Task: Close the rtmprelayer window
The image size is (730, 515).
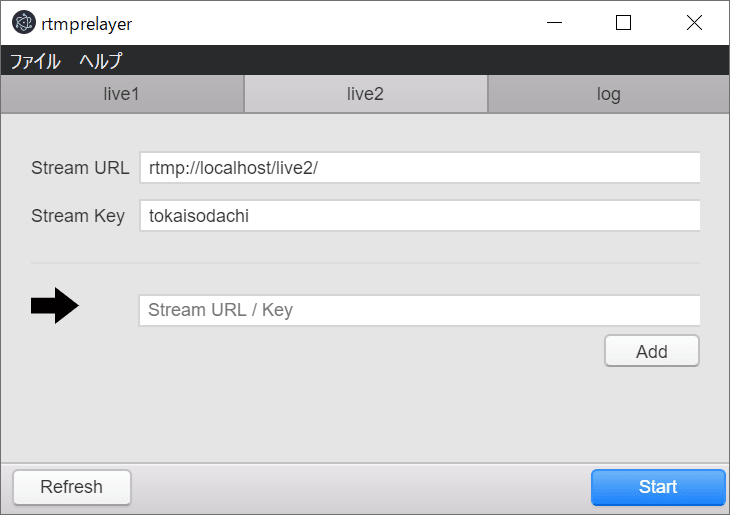Action: click(694, 22)
